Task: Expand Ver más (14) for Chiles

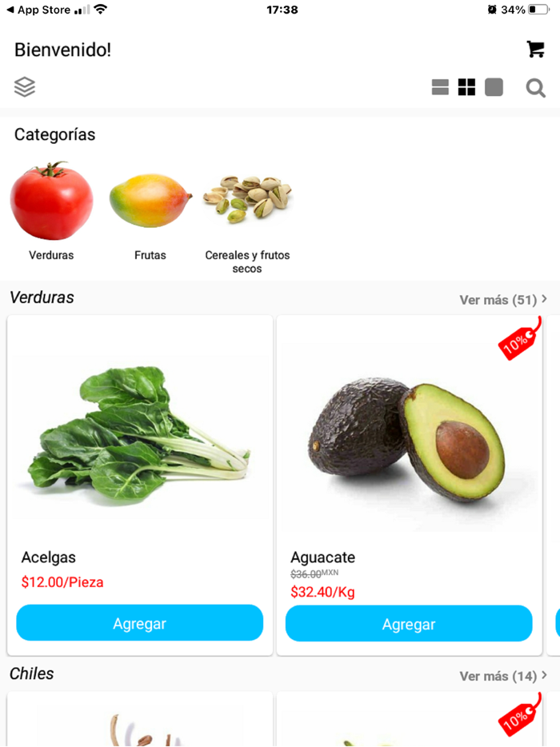Action: pyautogui.click(x=503, y=676)
